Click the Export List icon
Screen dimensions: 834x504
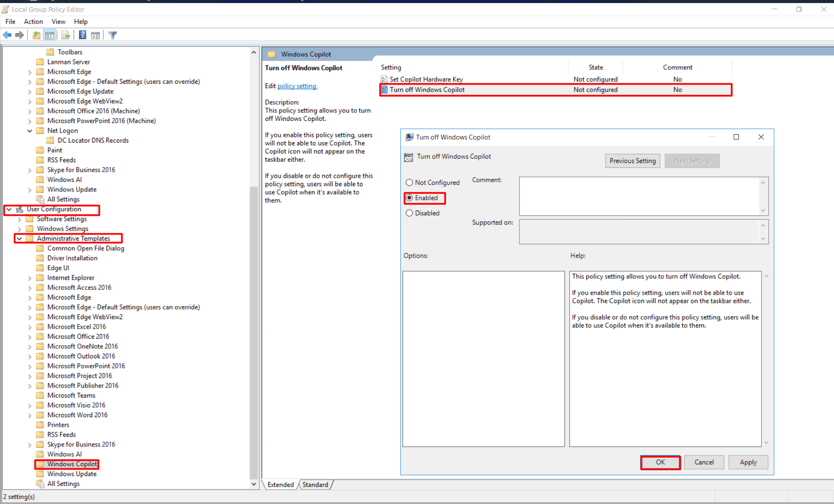click(x=65, y=35)
